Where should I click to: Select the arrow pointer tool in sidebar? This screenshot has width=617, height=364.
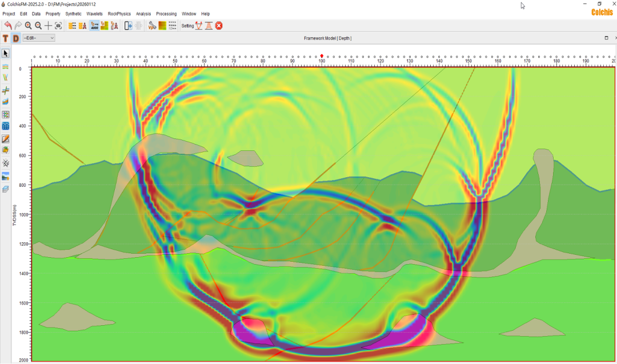[x=6, y=53]
